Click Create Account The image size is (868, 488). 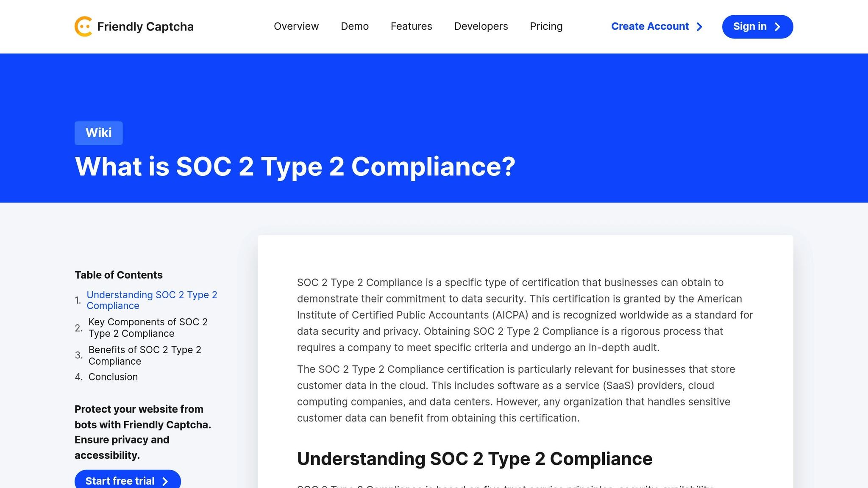pos(650,26)
